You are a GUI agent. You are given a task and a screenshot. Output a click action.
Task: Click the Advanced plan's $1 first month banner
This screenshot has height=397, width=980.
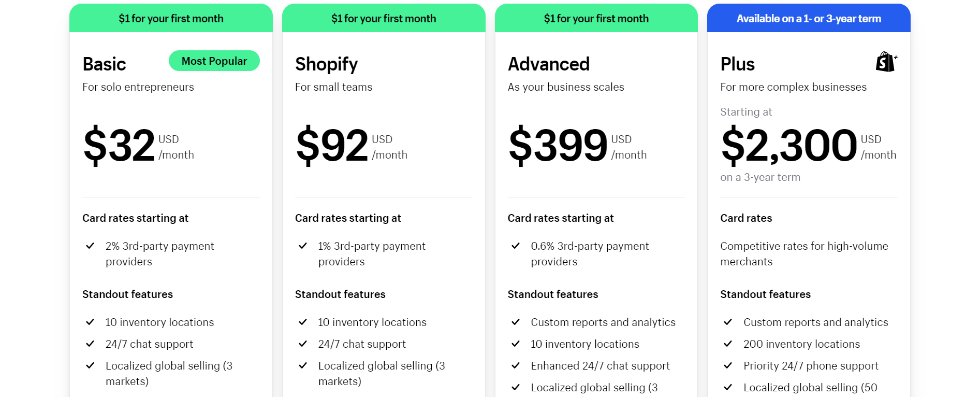pos(596,19)
